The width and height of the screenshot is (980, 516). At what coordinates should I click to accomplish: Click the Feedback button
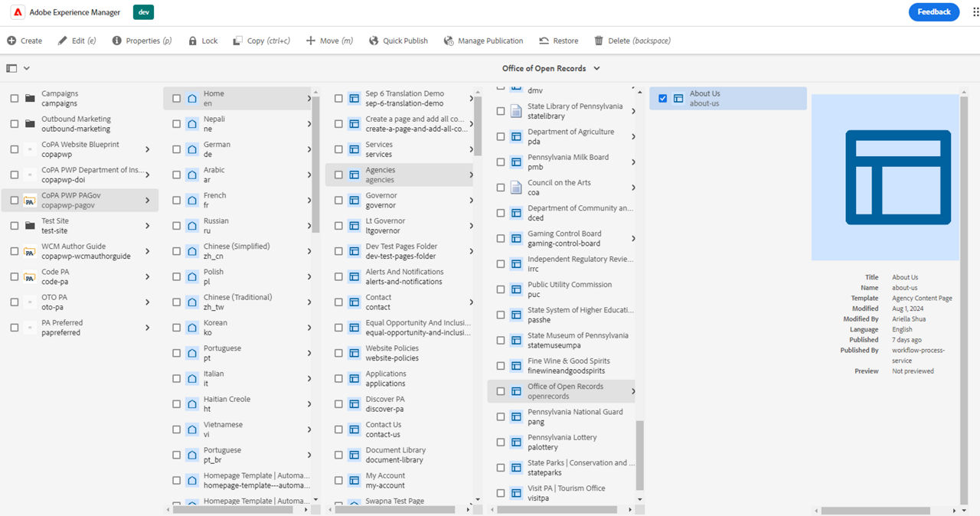[x=934, y=11]
